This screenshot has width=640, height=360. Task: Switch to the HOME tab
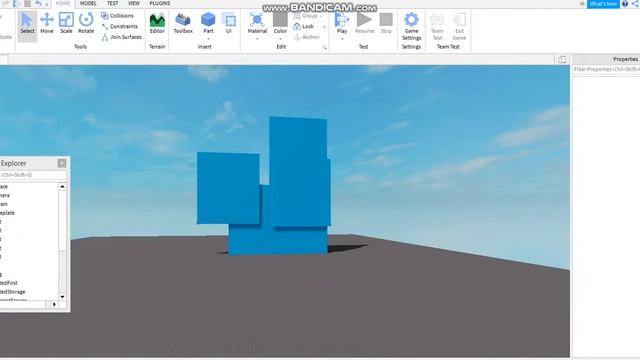[63, 3]
